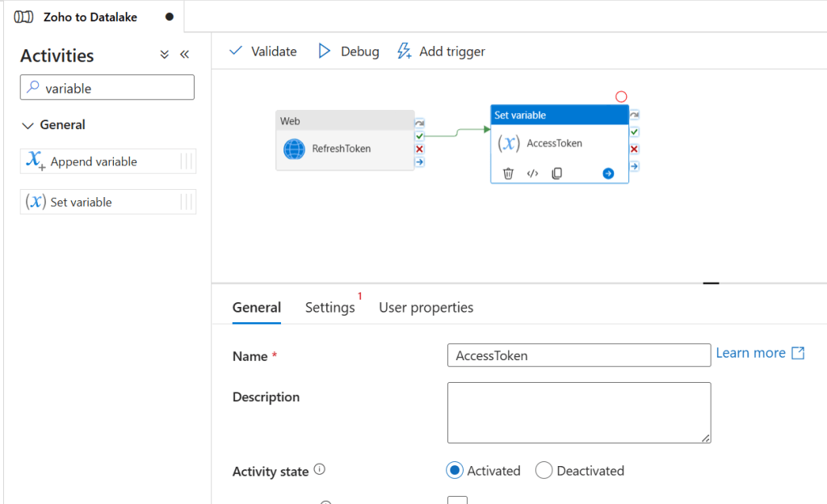Screen dimensions: 827x504
Task: Click success green check on Set variable
Action: 635,132
